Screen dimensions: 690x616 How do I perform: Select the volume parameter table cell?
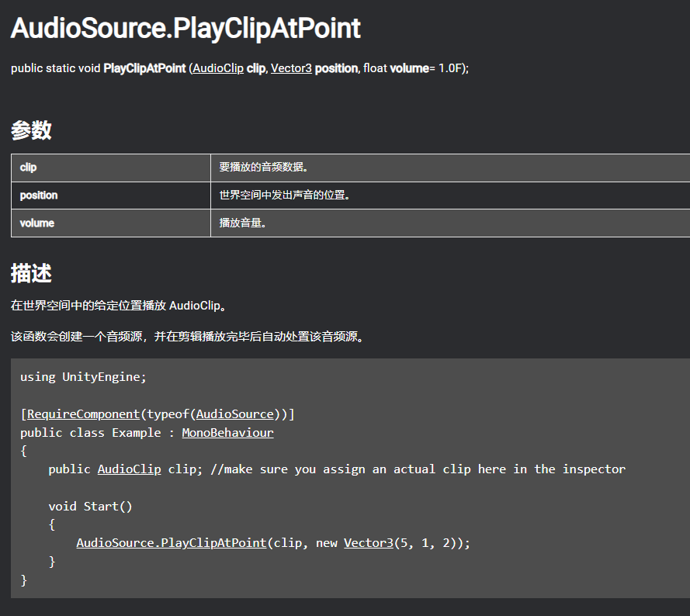tap(111, 223)
